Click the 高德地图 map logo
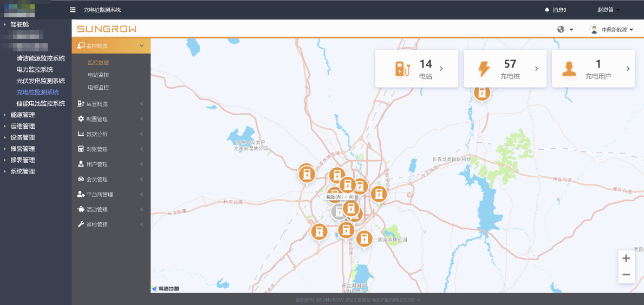Viewport: 644px width, 305px height. point(166,289)
